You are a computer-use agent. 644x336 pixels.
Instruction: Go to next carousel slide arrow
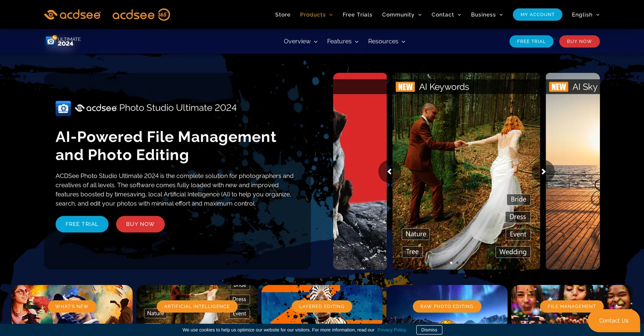pyautogui.click(x=543, y=171)
